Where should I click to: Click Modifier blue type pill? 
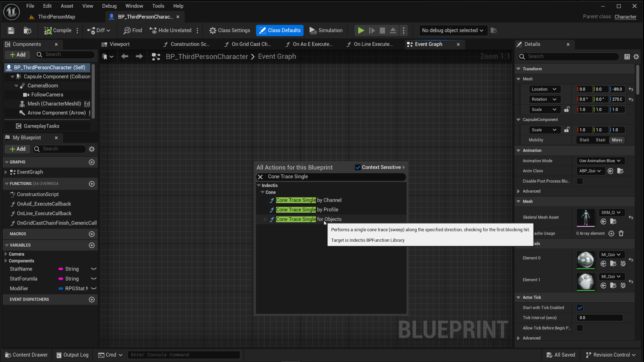tap(61, 289)
